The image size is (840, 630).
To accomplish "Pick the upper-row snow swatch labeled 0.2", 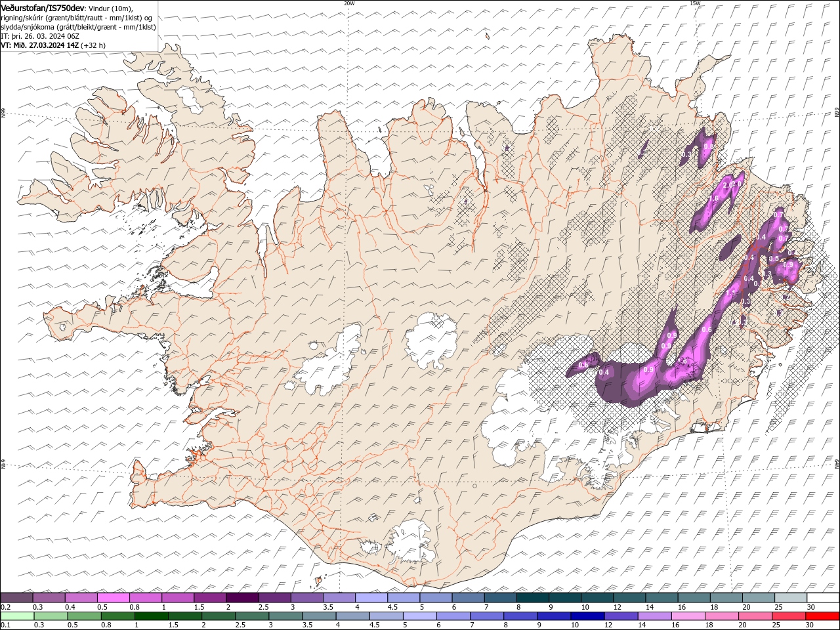I will click(16, 597).
